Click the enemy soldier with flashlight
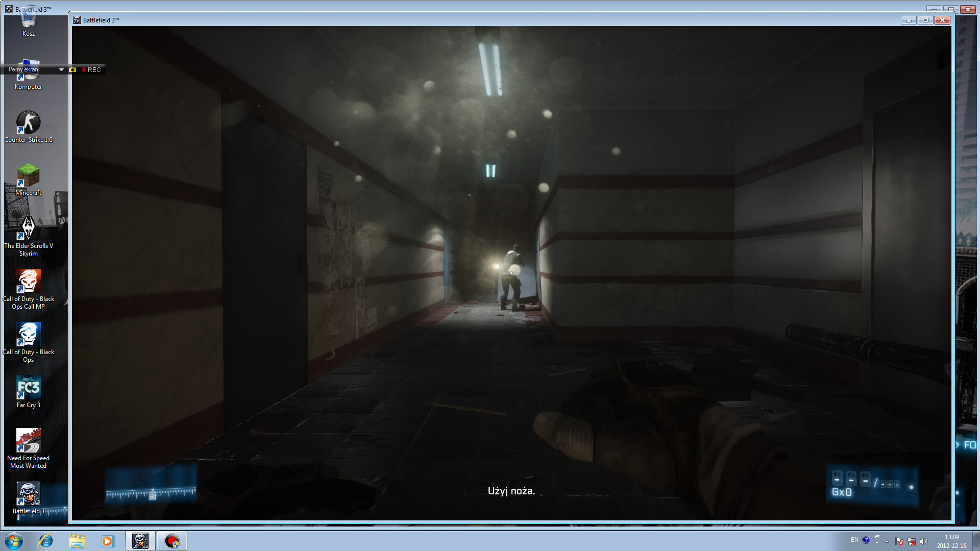This screenshot has height=551, width=980. coord(512,277)
